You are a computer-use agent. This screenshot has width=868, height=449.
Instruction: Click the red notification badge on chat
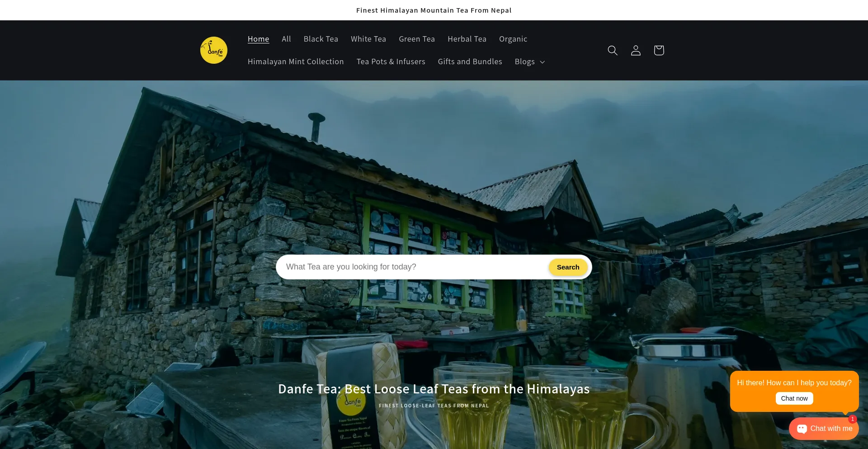point(852,419)
